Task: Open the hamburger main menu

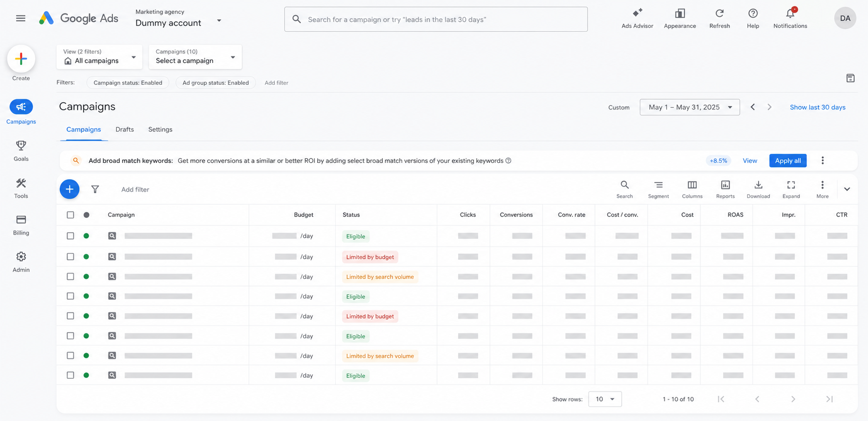Action: (x=21, y=18)
